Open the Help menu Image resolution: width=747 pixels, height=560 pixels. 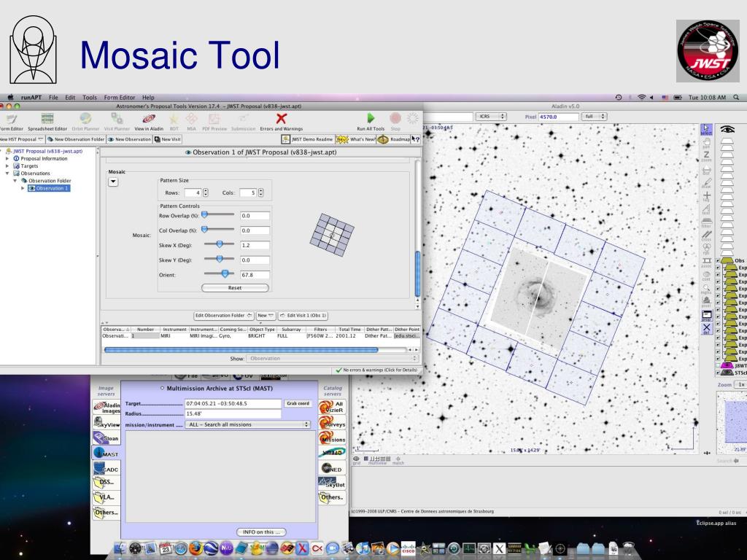[x=148, y=97]
